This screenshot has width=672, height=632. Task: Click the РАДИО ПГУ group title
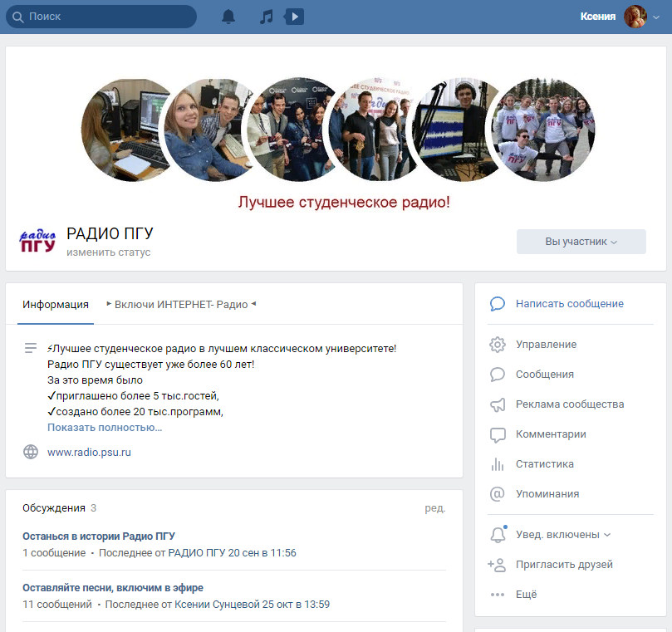point(110,234)
